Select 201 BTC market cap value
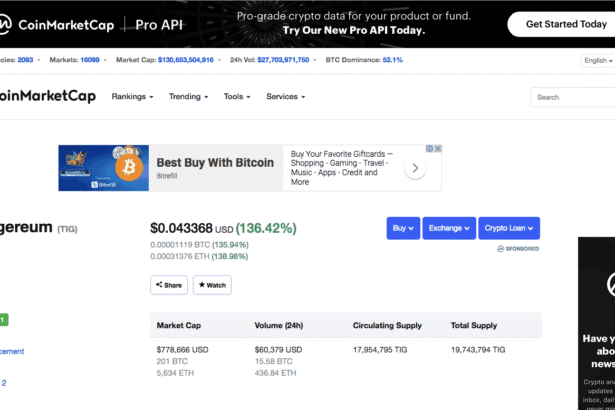 click(x=172, y=361)
